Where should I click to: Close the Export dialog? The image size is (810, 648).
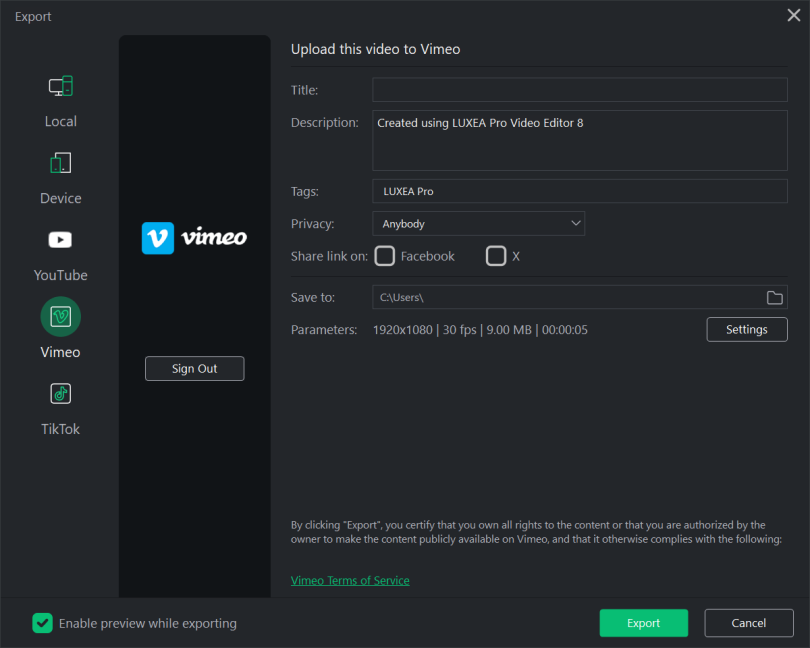793,15
